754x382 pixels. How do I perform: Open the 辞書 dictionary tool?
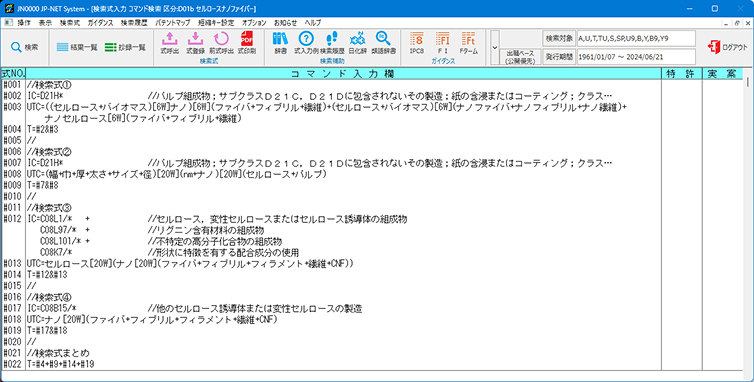click(281, 42)
